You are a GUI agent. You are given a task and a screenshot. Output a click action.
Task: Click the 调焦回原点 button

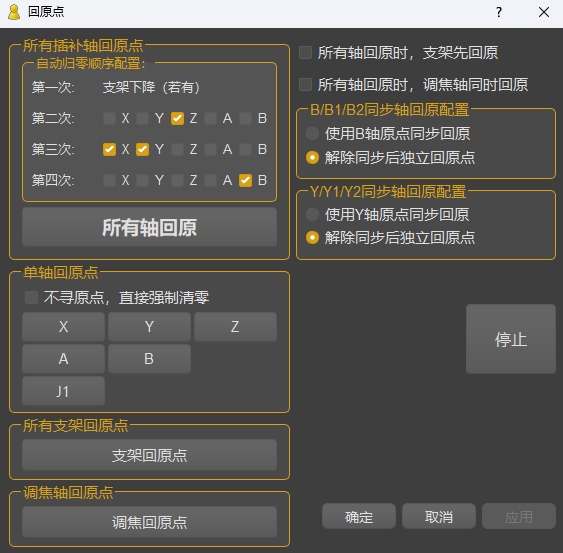click(x=149, y=522)
